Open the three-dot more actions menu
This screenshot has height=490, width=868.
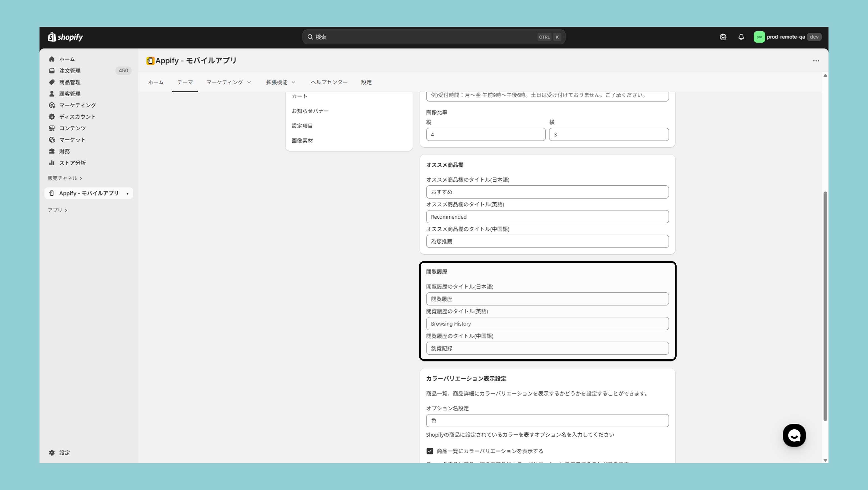tap(816, 61)
